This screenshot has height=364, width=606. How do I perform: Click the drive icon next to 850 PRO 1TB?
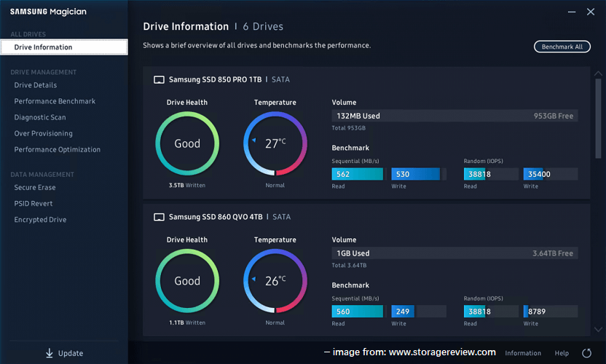coord(159,79)
